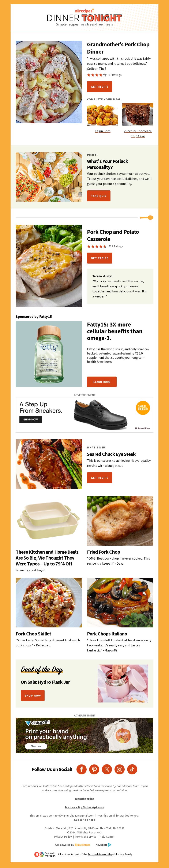Click Shop Now for Hydro Flask Jar deal

coord(33,696)
